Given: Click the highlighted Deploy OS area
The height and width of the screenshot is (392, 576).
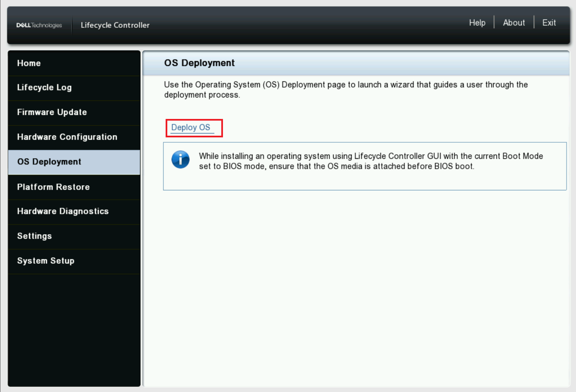Looking at the screenshot, I should [194, 128].
